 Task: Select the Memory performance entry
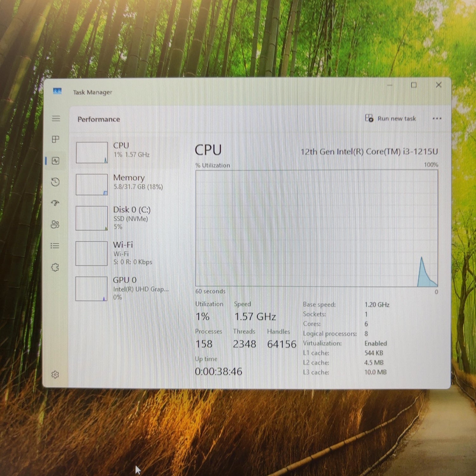click(x=128, y=184)
